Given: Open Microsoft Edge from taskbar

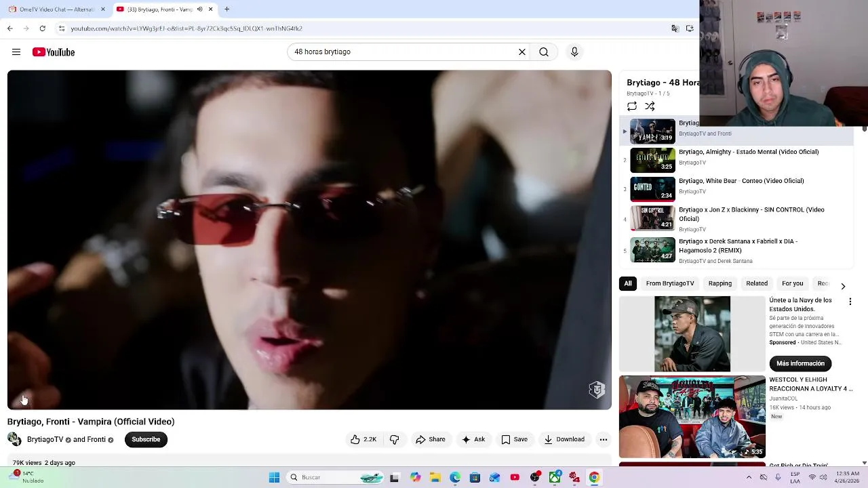Looking at the screenshot, I should 455,477.
